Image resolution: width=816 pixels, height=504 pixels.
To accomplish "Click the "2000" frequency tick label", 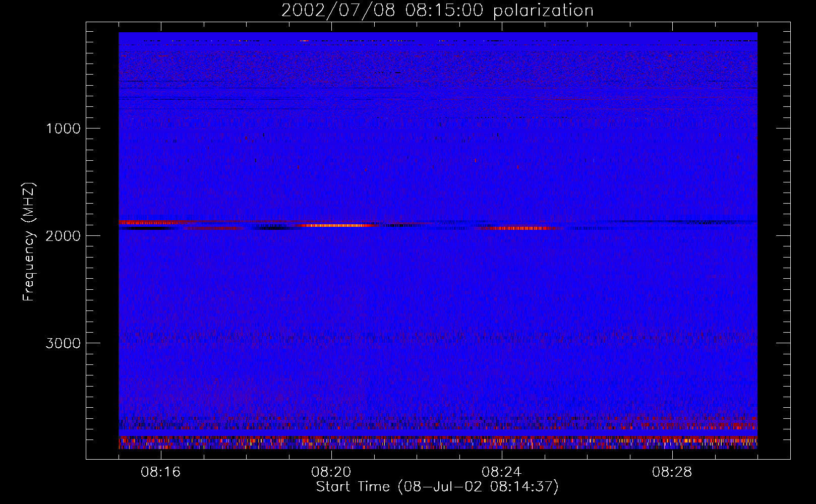I will [x=63, y=236].
